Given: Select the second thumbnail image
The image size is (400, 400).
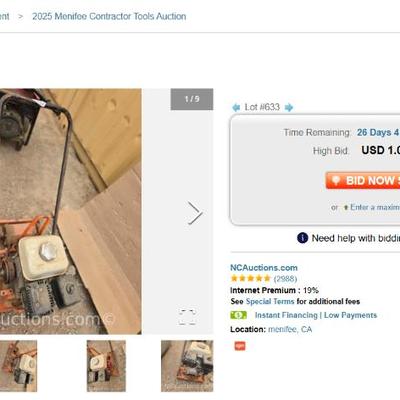Looking at the screenshot, I should (x=106, y=366).
